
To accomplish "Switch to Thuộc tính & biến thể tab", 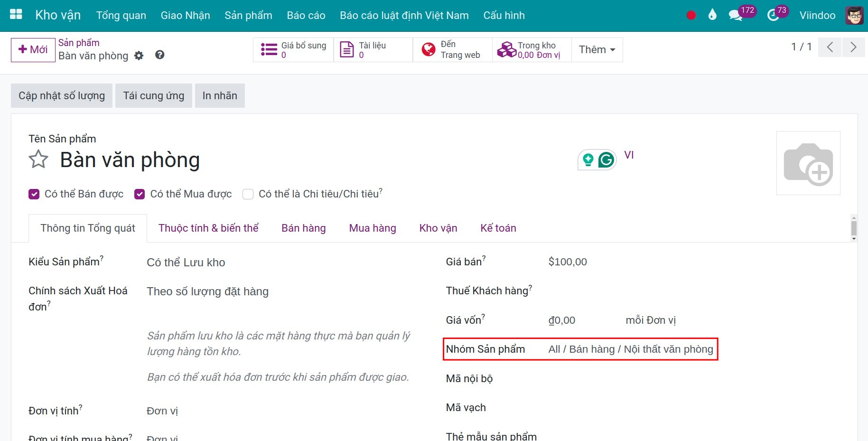I will click(208, 228).
